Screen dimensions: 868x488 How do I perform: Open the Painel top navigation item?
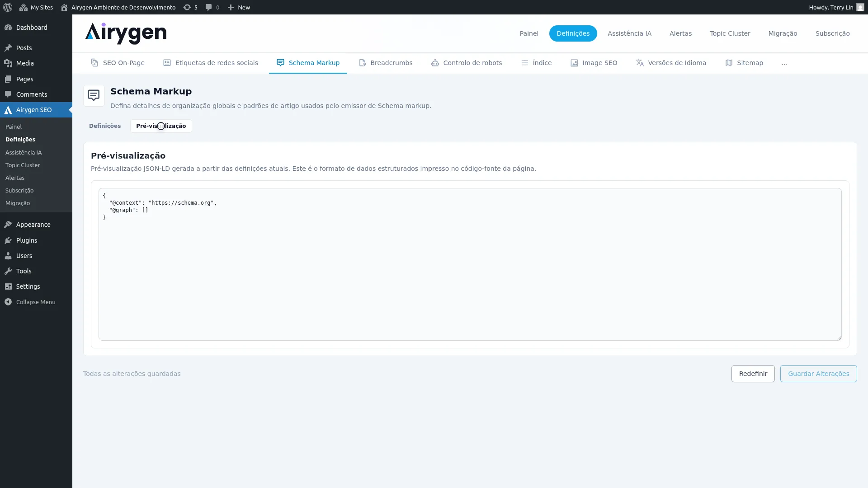529,33
